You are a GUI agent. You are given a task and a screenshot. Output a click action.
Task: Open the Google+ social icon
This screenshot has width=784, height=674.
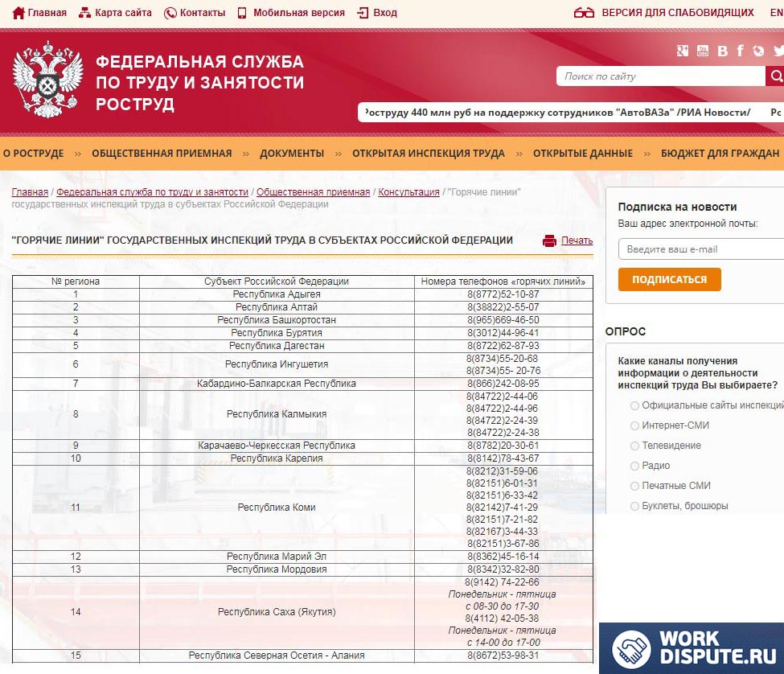(x=683, y=51)
